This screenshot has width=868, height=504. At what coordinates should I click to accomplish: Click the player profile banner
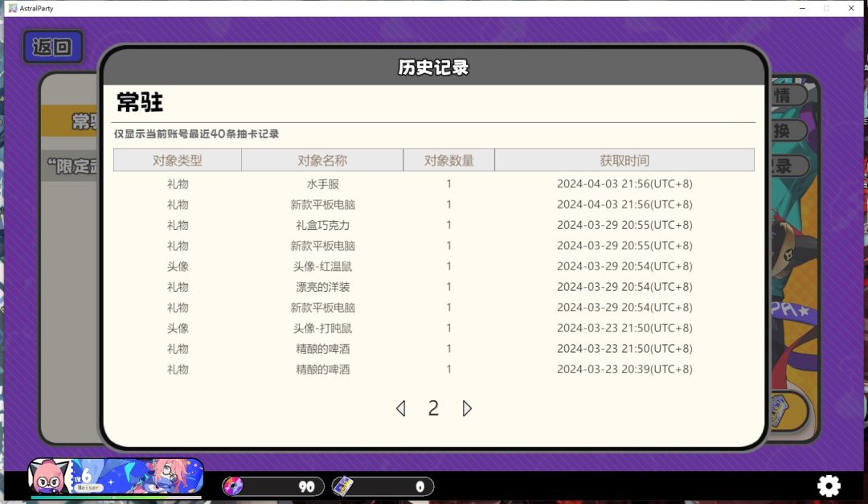point(117,477)
